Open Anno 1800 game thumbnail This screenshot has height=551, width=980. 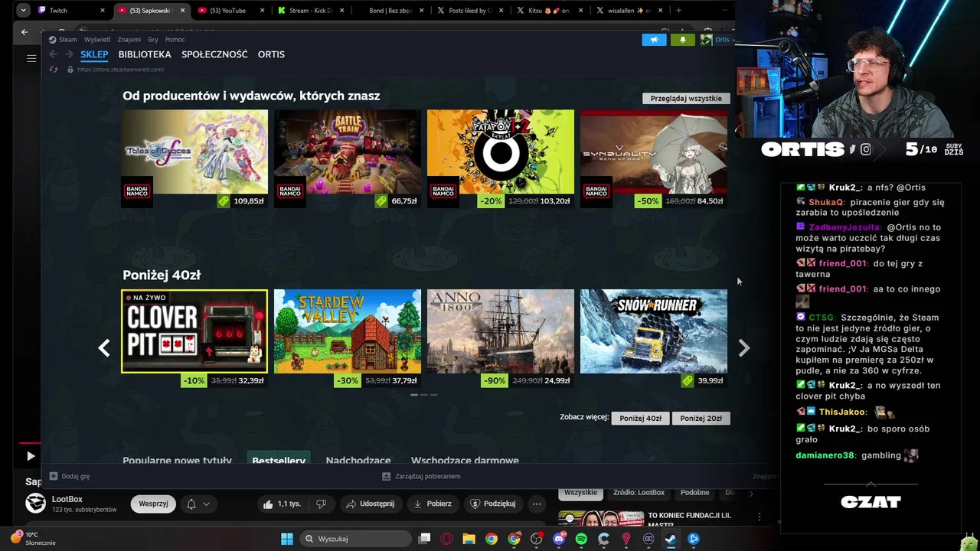(x=500, y=331)
